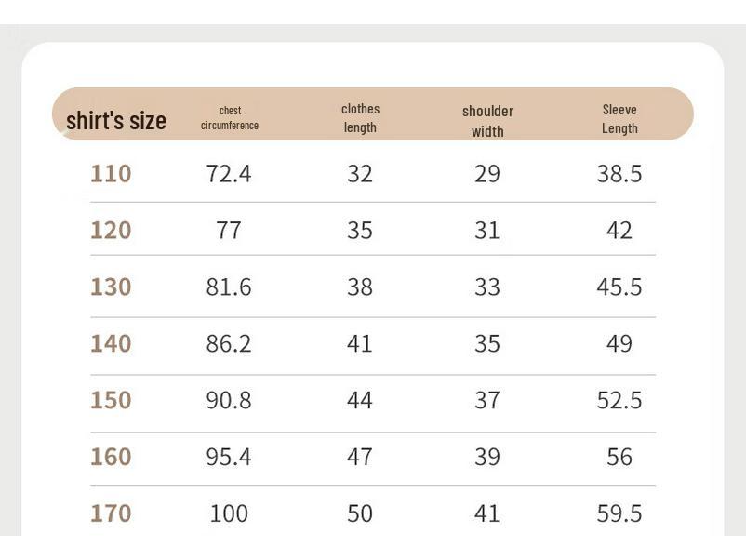Click size 160 row label
Viewport: 746px width, 560px height.
(111, 457)
